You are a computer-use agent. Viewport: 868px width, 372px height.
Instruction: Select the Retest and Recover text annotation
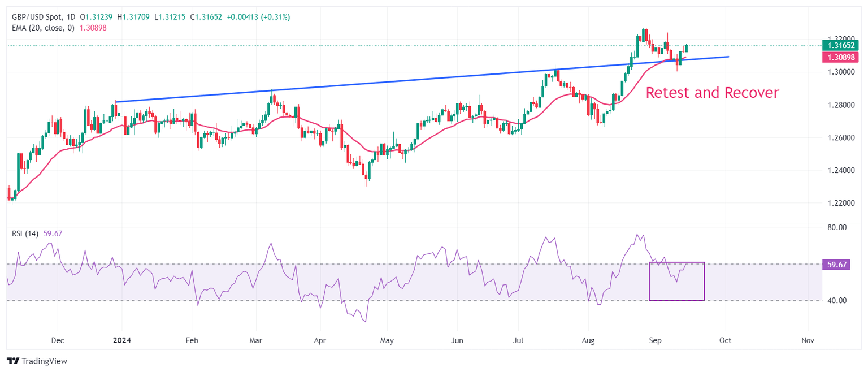click(x=713, y=93)
